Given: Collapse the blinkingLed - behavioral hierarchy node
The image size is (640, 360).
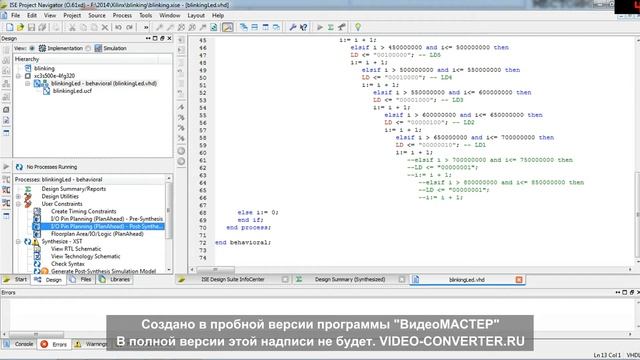Looking at the screenshot, I should tap(27, 83).
